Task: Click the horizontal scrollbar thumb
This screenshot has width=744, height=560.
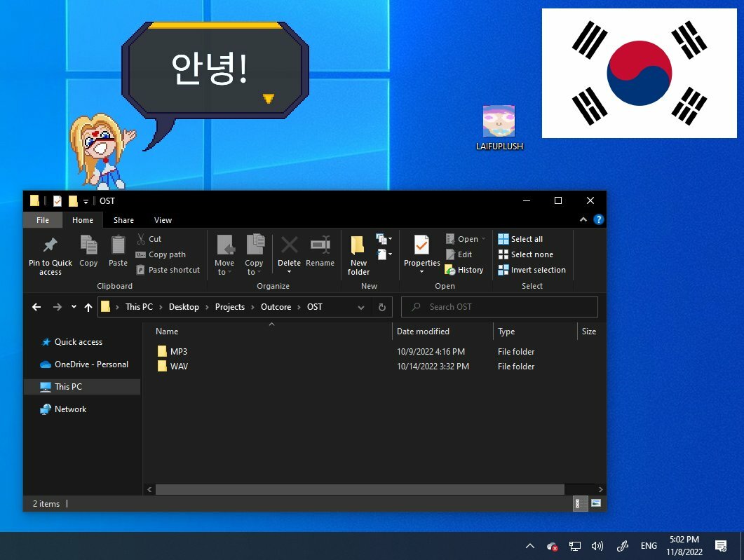Action: [x=360, y=489]
